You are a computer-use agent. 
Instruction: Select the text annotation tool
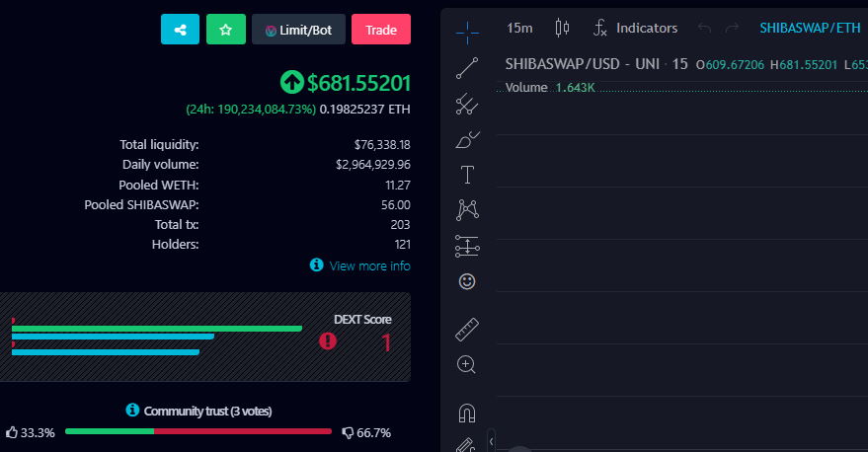click(x=467, y=175)
